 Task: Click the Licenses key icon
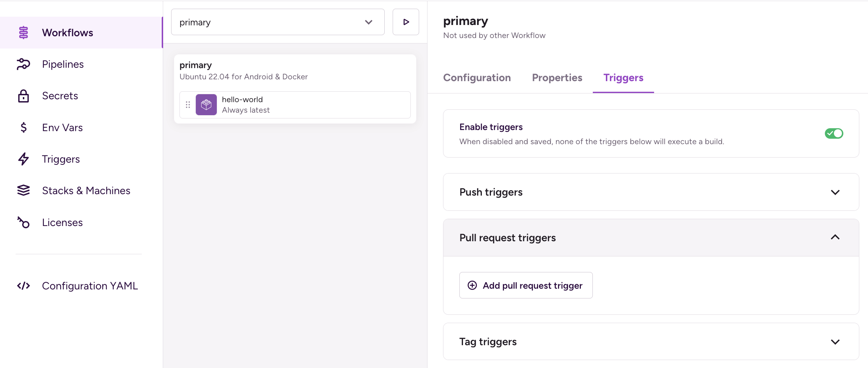(24, 222)
